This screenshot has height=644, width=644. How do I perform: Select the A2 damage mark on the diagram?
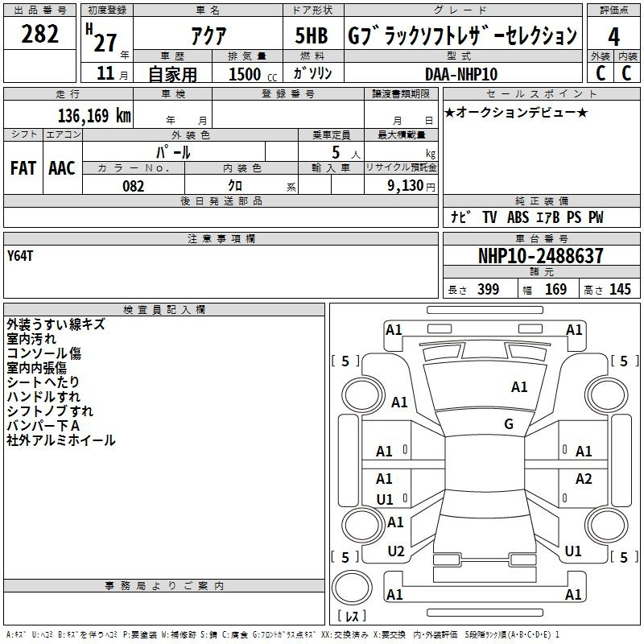[584, 478]
